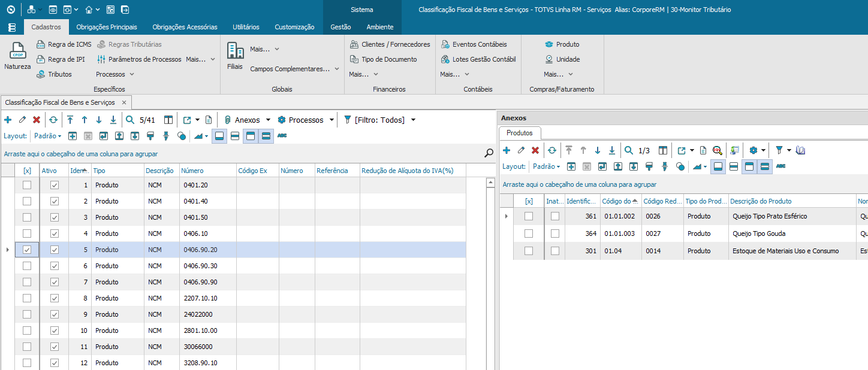
Task: Open the Gestão ribbon tab
Action: click(x=340, y=27)
